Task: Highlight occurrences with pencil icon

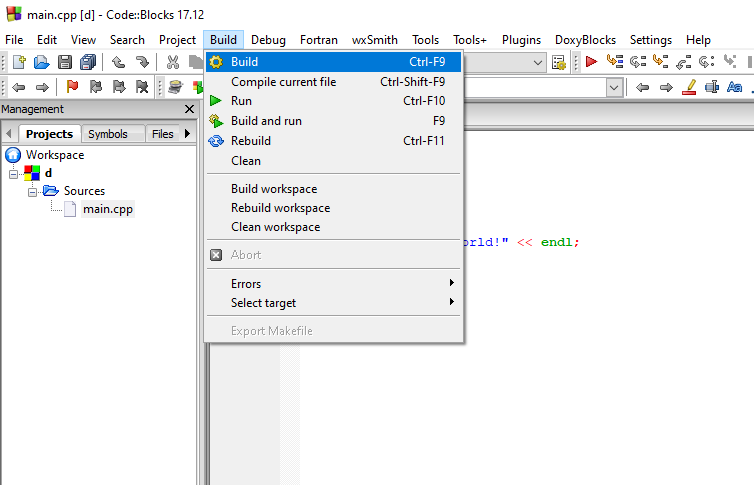Action: pos(689,87)
